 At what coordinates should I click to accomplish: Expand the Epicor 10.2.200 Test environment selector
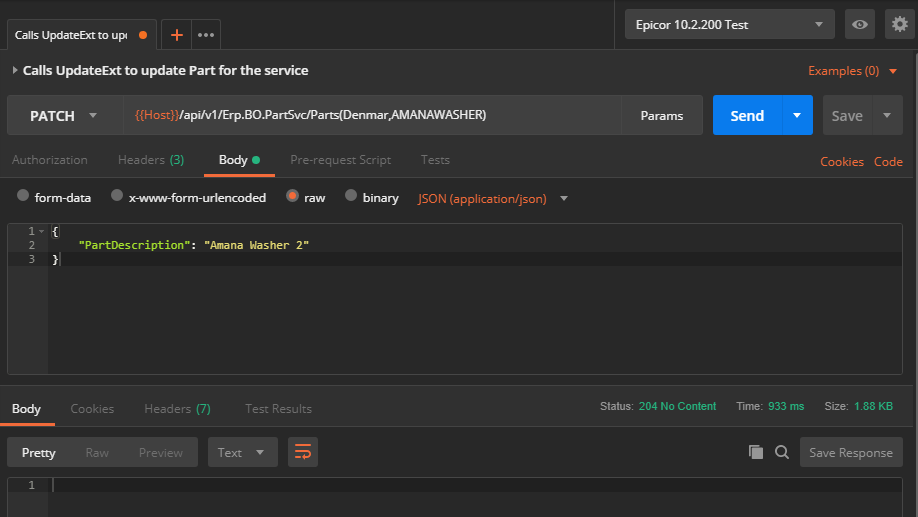pyautogui.click(x=729, y=24)
